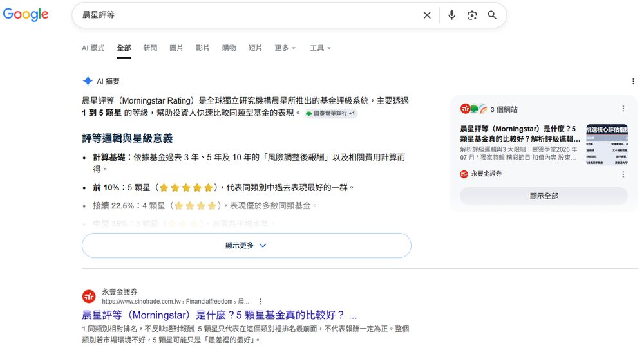
Task: Click the 永豐金證券 favicon in the search result
Action: click(x=89, y=297)
